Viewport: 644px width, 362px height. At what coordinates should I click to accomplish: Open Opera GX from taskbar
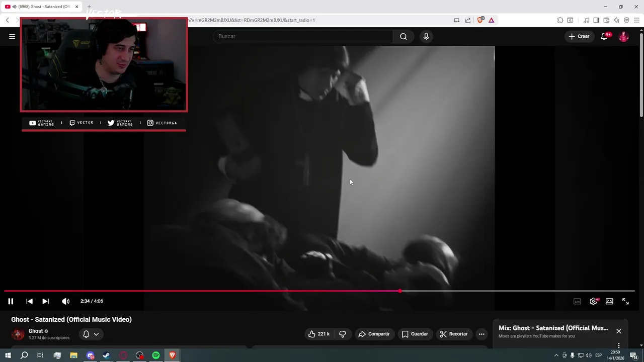[123, 355]
